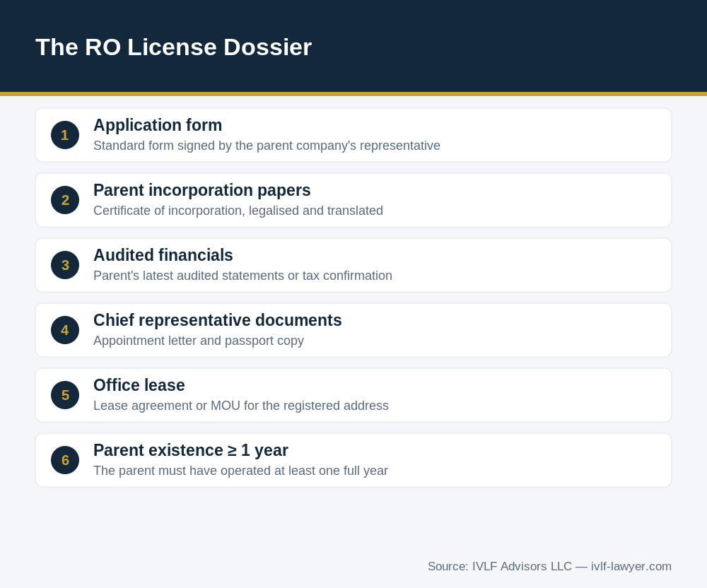The height and width of the screenshot is (588, 707).
Task: Click the number 1 circle badge
Action: 65,135
